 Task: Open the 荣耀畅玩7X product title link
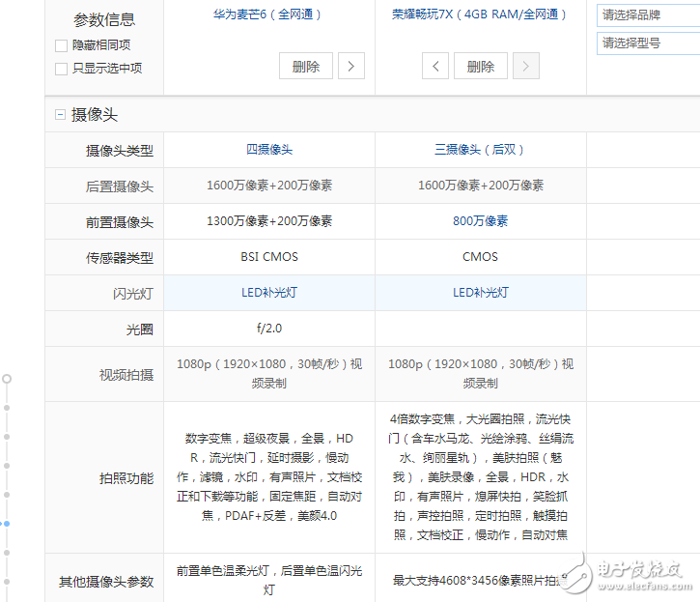[480, 14]
